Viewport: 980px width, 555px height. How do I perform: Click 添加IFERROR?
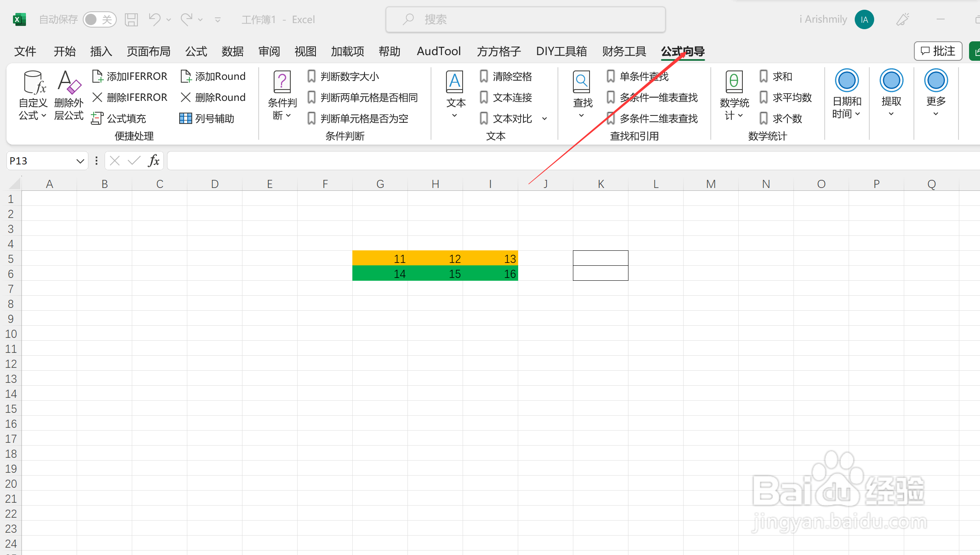pos(130,76)
